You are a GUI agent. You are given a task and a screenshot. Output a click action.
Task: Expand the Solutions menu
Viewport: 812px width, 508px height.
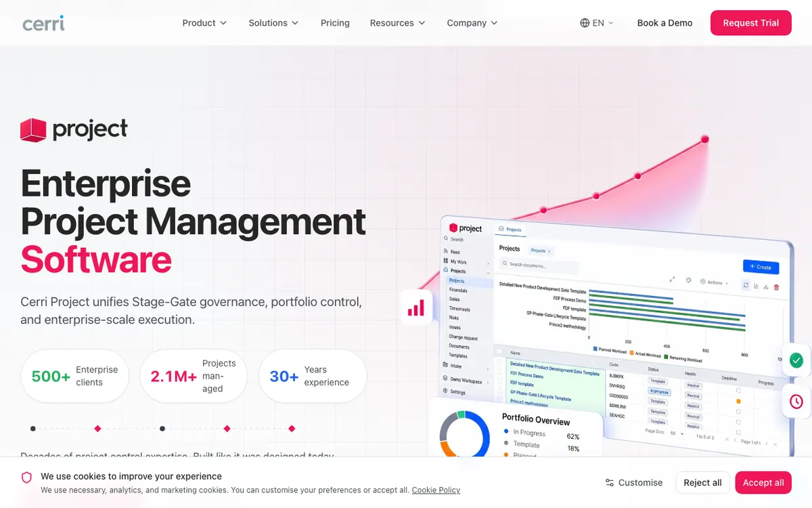click(x=273, y=23)
